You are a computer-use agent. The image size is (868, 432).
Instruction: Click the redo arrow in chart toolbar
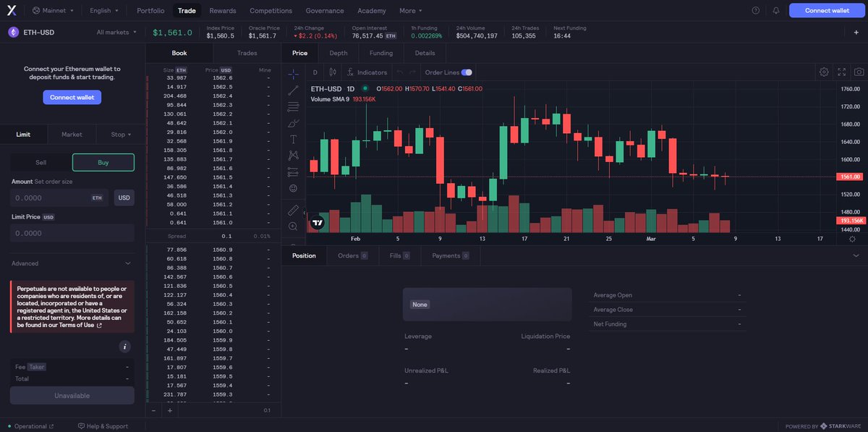click(412, 72)
